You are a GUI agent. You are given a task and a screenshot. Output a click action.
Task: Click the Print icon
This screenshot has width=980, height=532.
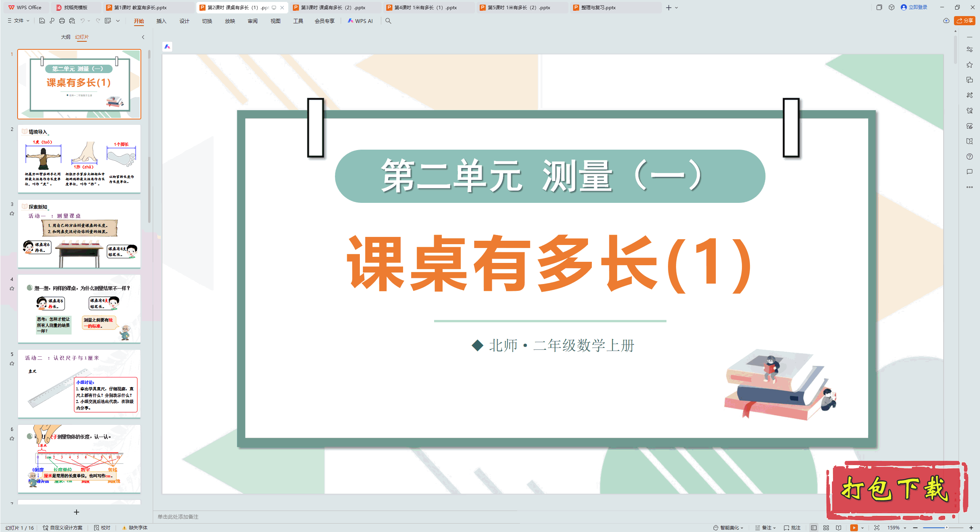point(62,21)
